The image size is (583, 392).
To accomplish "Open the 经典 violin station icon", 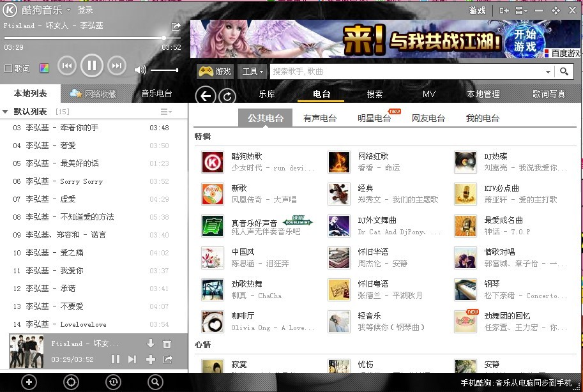I will [339, 194].
